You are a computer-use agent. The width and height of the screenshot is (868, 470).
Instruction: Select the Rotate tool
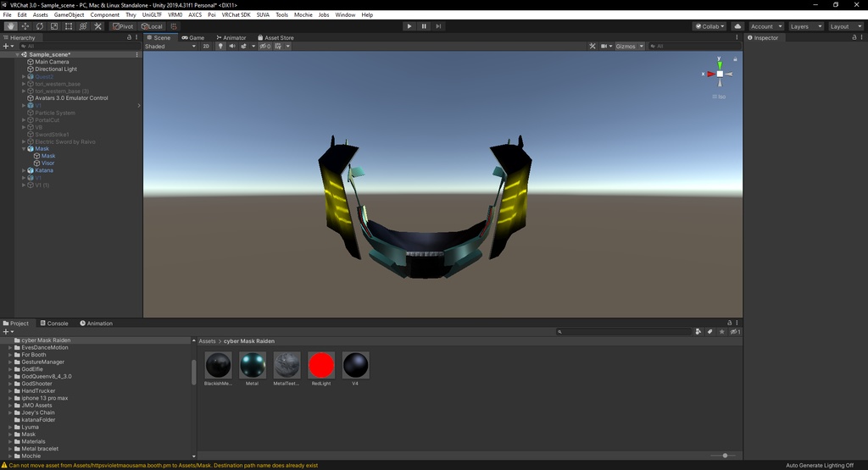point(39,26)
